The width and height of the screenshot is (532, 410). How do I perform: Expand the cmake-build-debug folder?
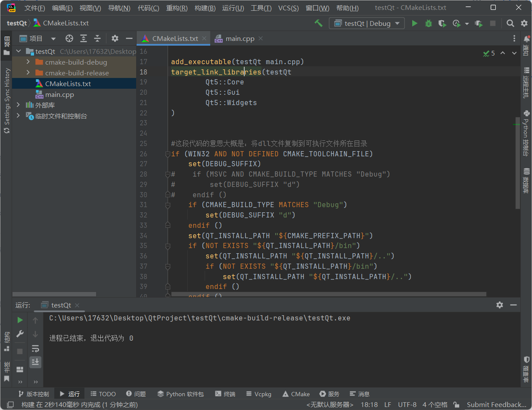pos(28,62)
